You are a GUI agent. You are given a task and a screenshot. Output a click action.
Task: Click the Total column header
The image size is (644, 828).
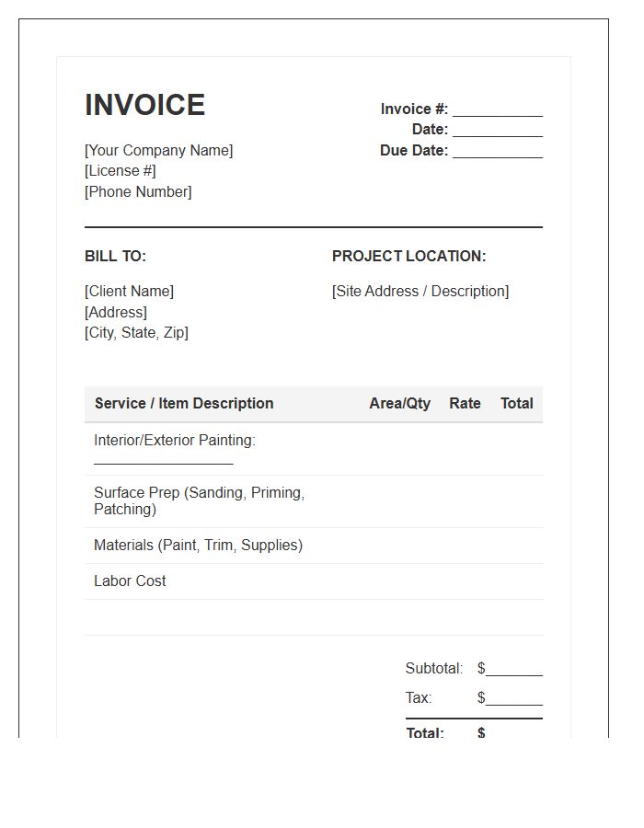[x=516, y=404]
